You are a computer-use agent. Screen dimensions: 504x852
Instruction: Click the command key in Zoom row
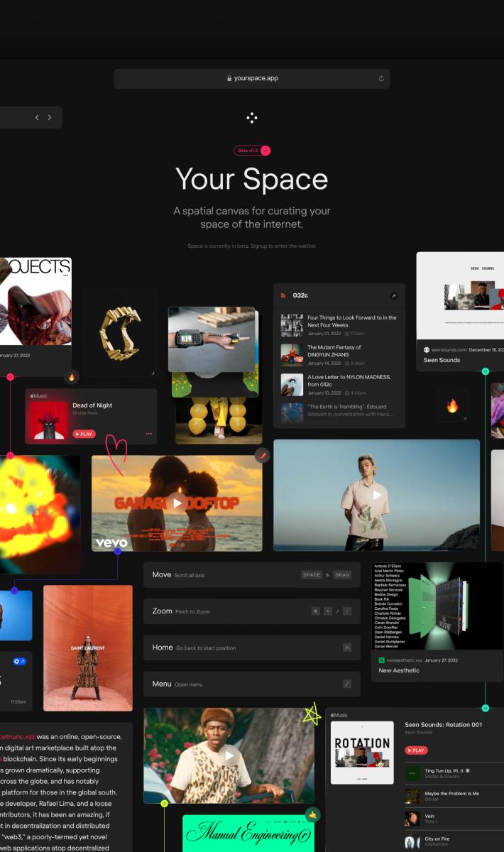tap(316, 611)
